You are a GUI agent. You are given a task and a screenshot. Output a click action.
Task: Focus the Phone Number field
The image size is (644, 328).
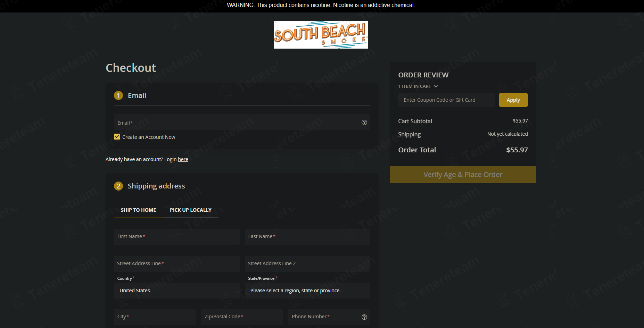tap(329, 317)
